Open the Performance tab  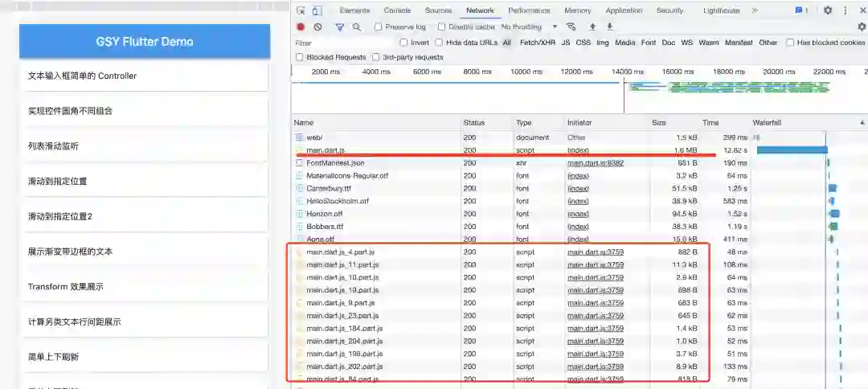[x=529, y=10]
